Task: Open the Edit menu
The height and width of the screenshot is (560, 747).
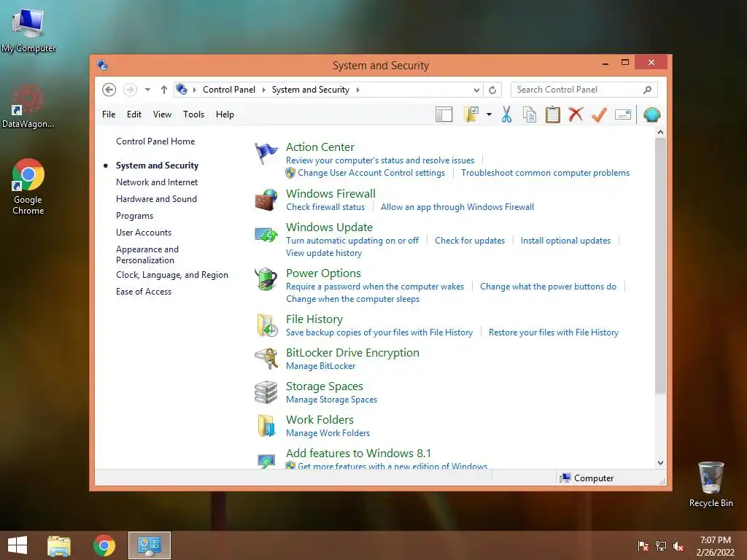Action: click(x=134, y=114)
